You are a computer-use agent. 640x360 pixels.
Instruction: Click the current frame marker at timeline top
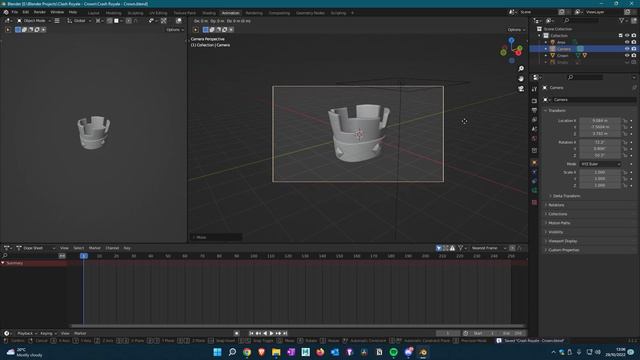pos(84,256)
